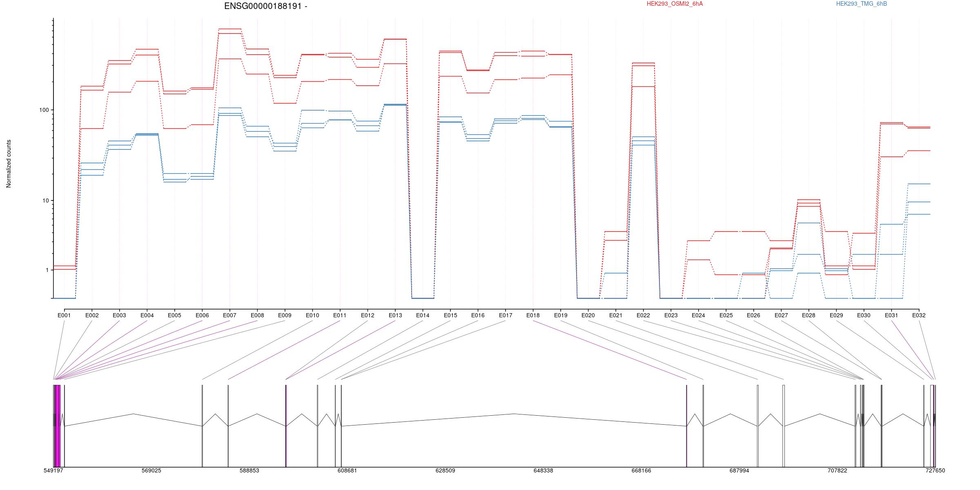980x490 pixels.
Task: Select exon label E011
Action: tap(340, 315)
